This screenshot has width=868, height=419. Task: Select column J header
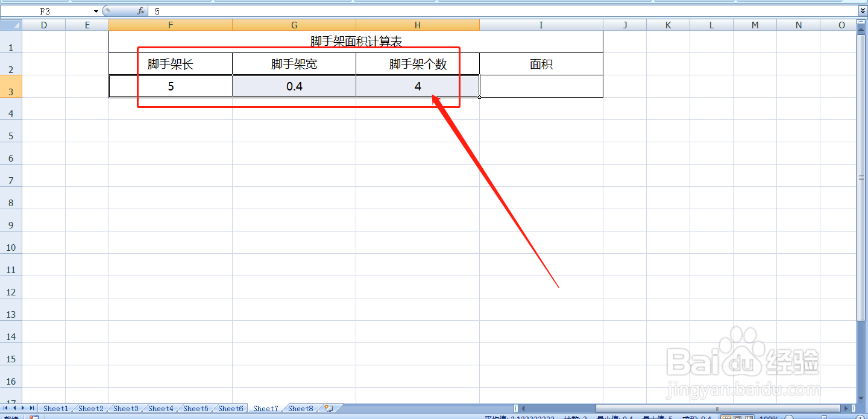pos(625,25)
